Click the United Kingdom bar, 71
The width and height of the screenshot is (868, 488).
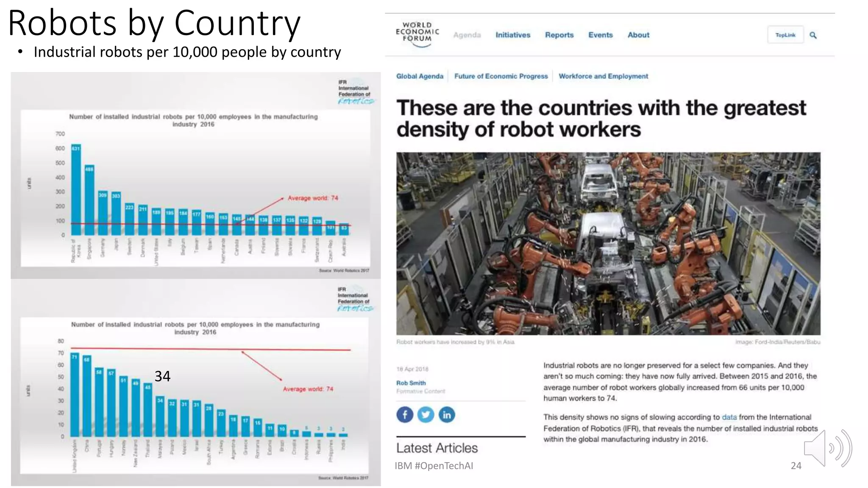pyautogui.click(x=75, y=395)
